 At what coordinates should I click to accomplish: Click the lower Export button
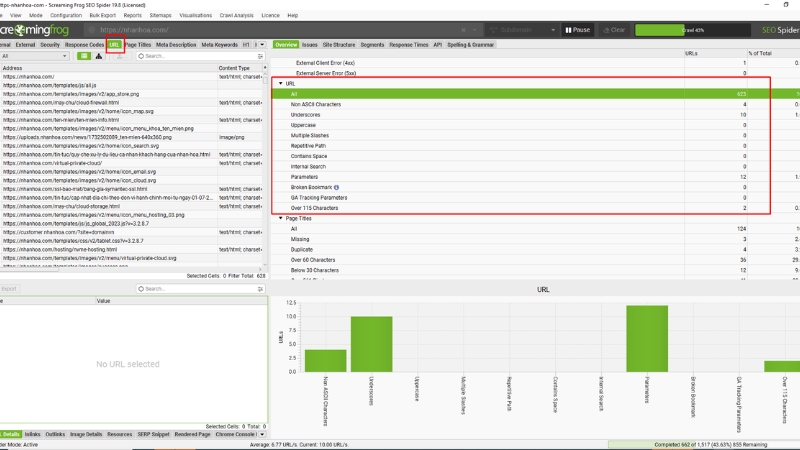point(9,289)
